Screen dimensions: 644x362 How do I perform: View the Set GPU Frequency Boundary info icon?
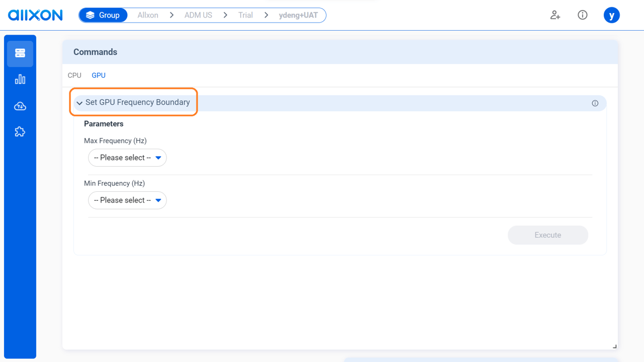(595, 103)
